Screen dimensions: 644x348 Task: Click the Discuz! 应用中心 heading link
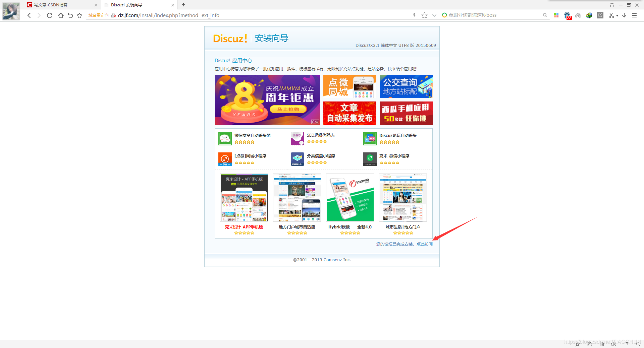click(x=233, y=61)
